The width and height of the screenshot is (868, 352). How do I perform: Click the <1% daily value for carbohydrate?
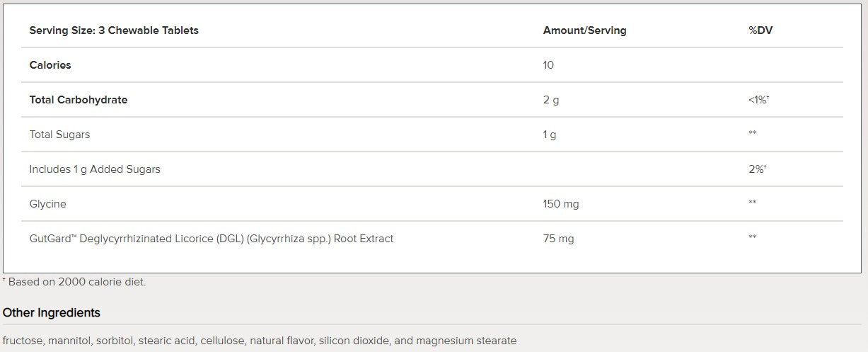click(758, 100)
